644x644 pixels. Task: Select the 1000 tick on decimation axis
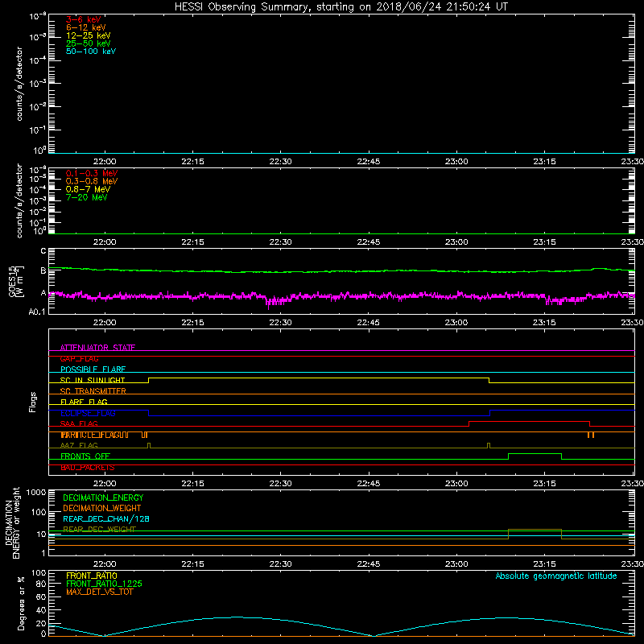point(36,493)
